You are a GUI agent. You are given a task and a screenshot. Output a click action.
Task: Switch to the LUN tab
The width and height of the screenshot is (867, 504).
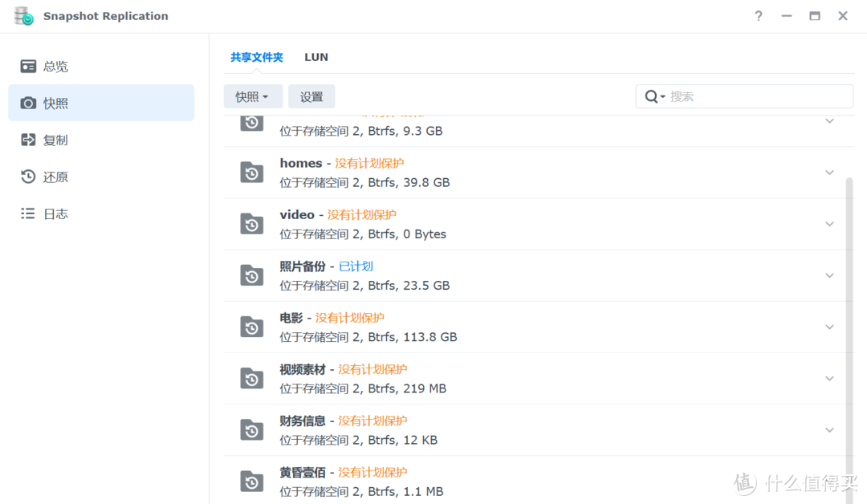315,57
